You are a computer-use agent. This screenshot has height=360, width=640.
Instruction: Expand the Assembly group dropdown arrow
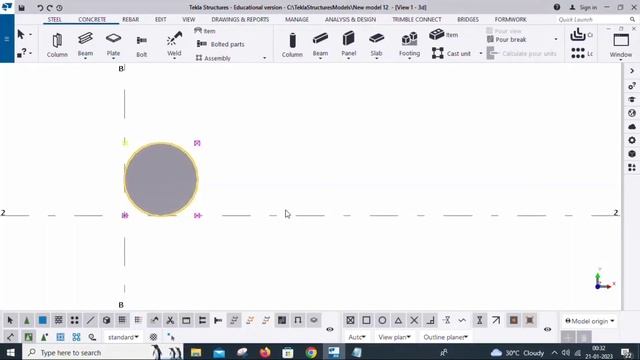264,58
